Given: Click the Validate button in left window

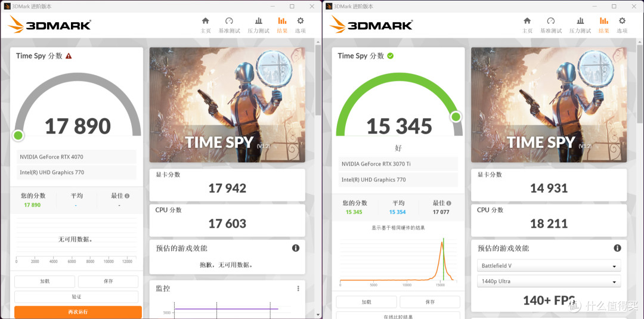Looking at the screenshot, I should tap(76, 296).
